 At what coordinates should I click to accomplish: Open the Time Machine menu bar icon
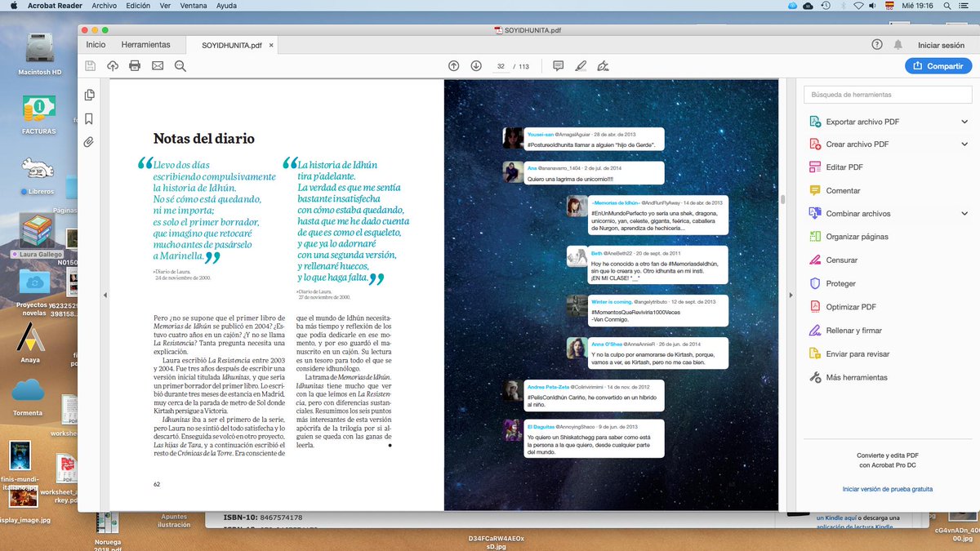click(826, 6)
